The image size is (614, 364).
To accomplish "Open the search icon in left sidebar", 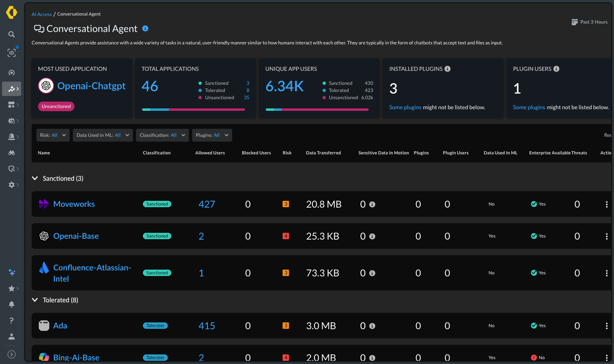I will [x=12, y=34].
